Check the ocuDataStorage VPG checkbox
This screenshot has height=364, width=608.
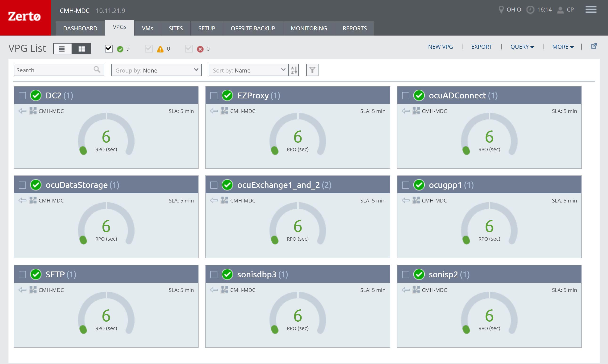[x=22, y=185]
